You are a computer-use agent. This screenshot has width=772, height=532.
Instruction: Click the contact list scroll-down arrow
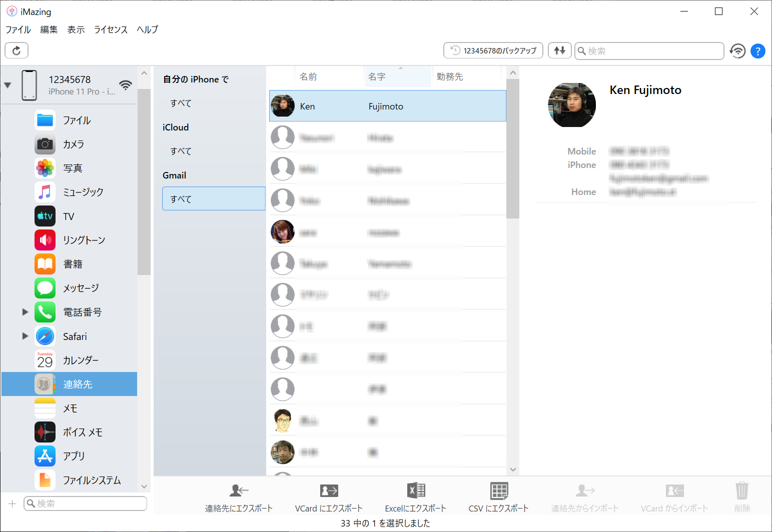tap(513, 469)
